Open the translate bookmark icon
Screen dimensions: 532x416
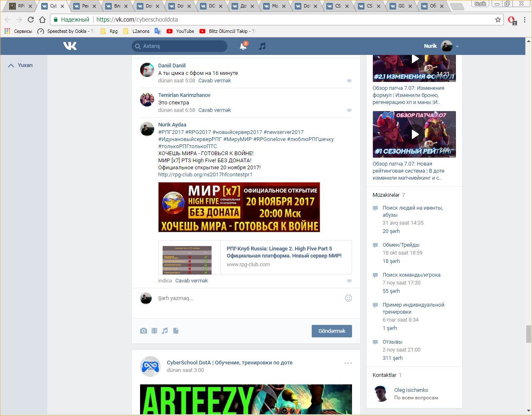click(x=158, y=31)
